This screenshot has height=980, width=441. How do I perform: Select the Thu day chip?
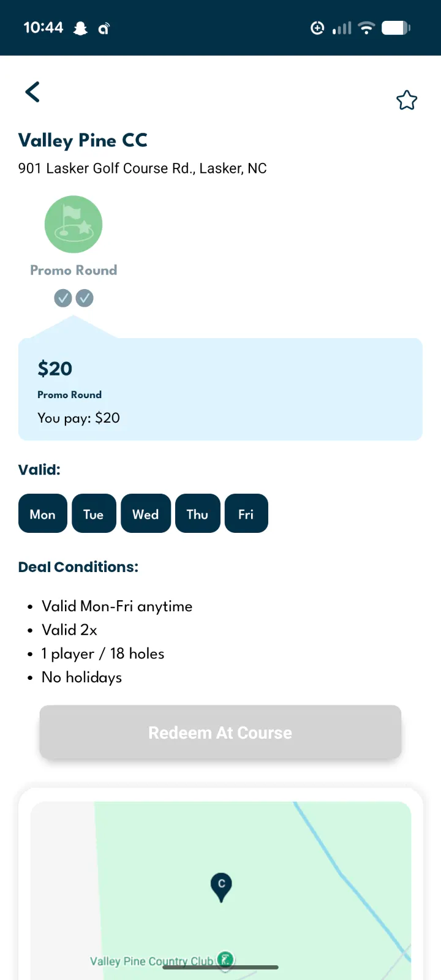click(x=198, y=513)
